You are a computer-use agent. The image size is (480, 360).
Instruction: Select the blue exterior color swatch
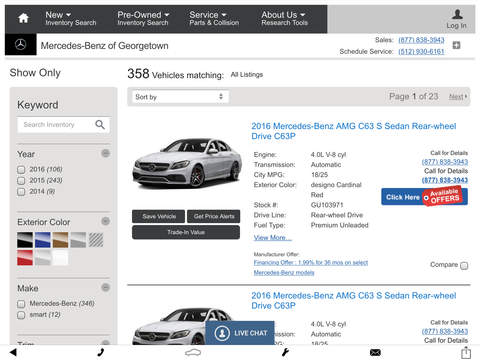(43, 240)
